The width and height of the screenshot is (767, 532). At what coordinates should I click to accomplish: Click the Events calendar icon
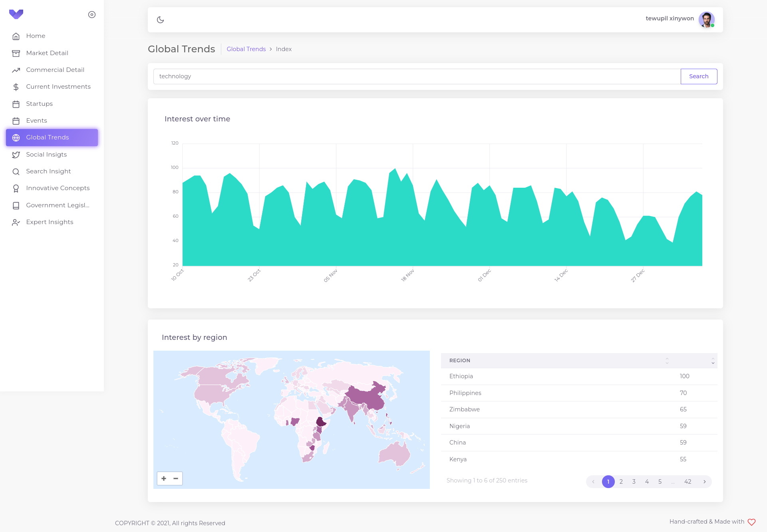pyautogui.click(x=16, y=121)
